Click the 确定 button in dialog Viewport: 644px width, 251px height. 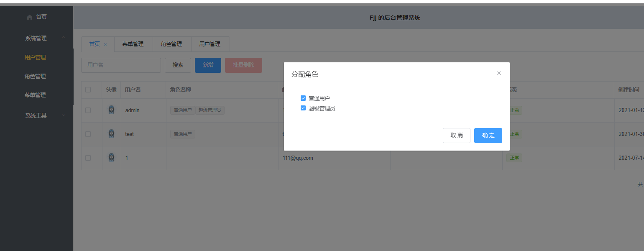pyautogui.click(x=488, y=136)
